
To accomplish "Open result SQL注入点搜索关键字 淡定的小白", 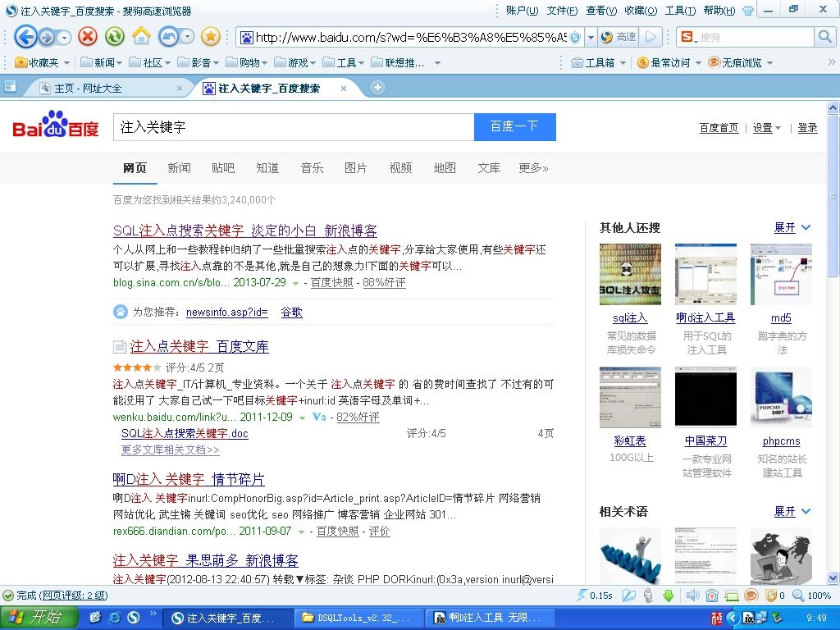I will tap(244, 231).
